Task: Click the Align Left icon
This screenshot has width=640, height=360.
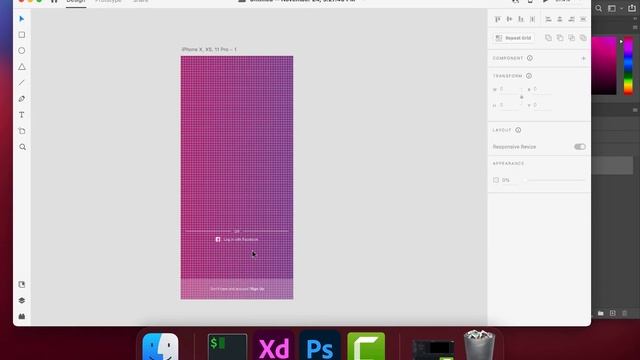Action: (548, 19)
